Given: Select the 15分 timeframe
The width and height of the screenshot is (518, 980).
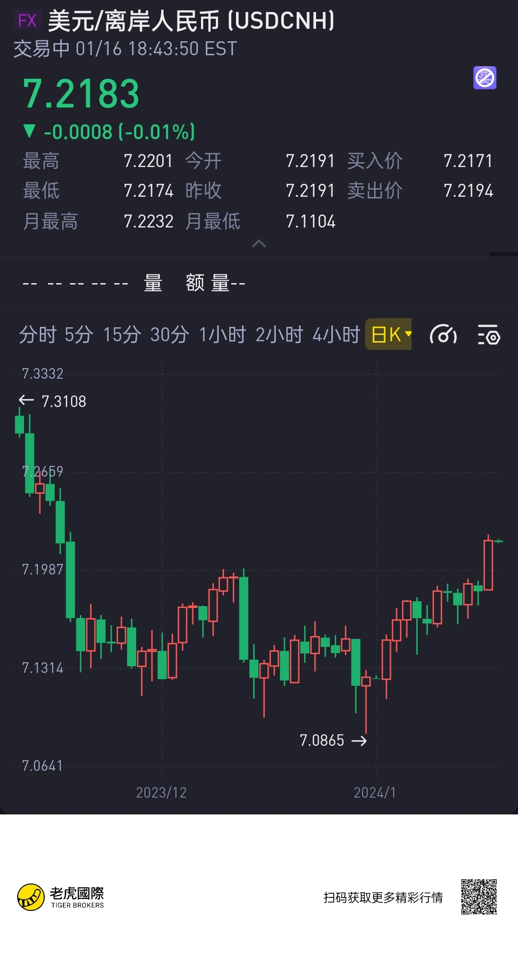Looking at the screenshot, I should coord(122,335).
